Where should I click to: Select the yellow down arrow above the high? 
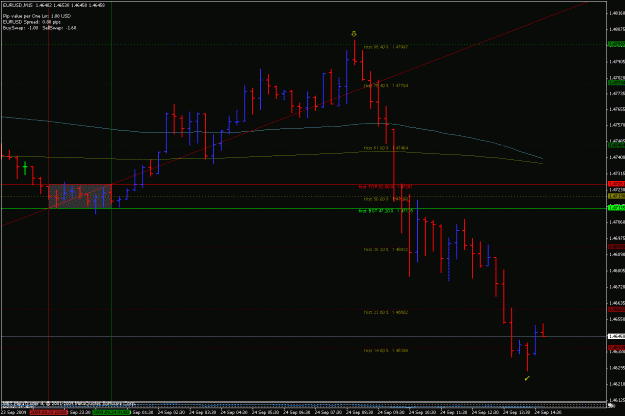point(354,34)
